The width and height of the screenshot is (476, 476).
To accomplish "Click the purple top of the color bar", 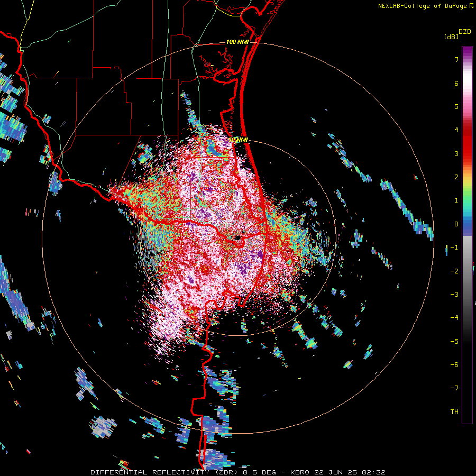I will coord(467,52).
